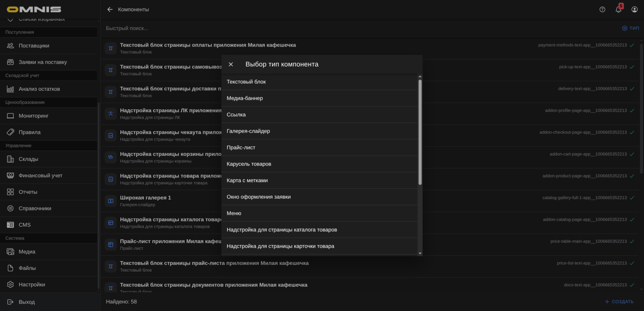Screen dimensions: 644x311
Task: Select the Анализ остатков chart icon
Action: (10, 89)
